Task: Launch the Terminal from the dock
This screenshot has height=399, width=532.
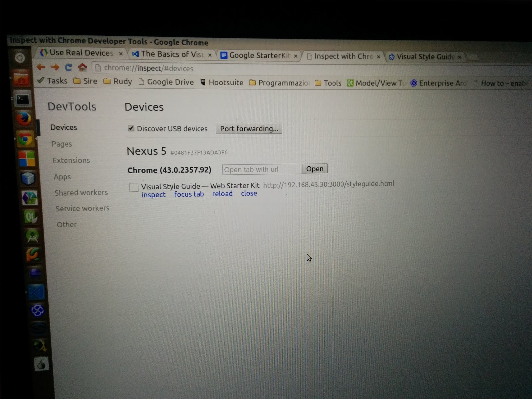Action: [x=23, y=99]
